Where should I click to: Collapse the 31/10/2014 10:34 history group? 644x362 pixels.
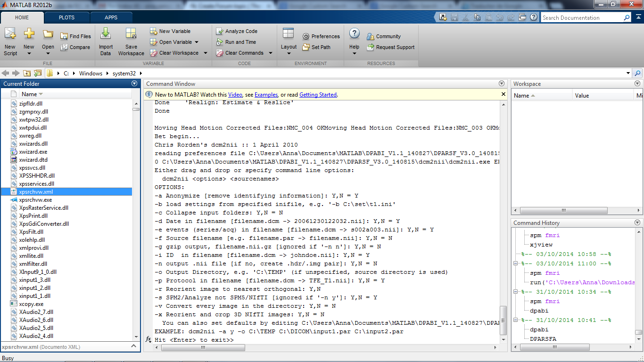(516, 292)
